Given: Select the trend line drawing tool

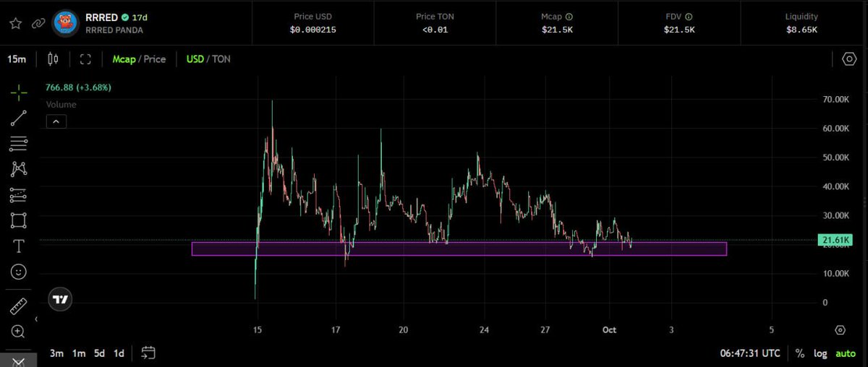Looking at the screenshot, I should pos(19,118).
